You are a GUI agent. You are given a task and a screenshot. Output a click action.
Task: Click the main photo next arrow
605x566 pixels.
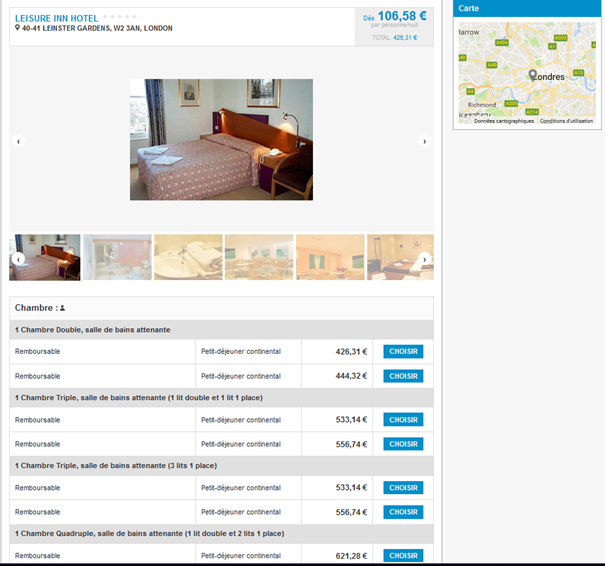tap(424, 141)
